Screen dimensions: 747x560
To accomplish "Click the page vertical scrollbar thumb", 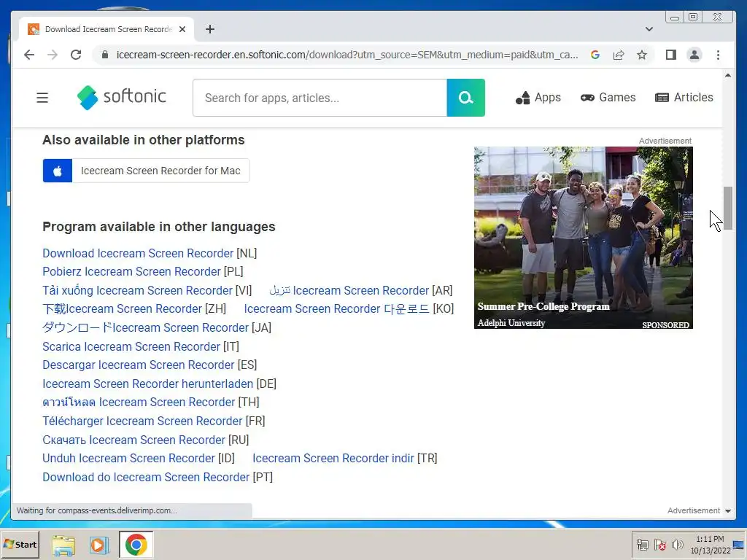I will tap(727, 209).
